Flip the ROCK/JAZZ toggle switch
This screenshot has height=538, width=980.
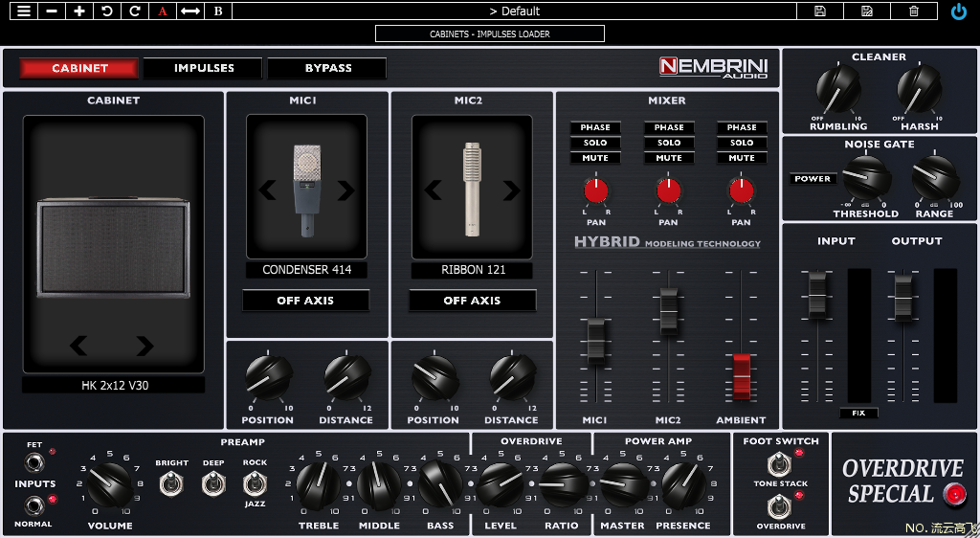(x=255, y=483)
